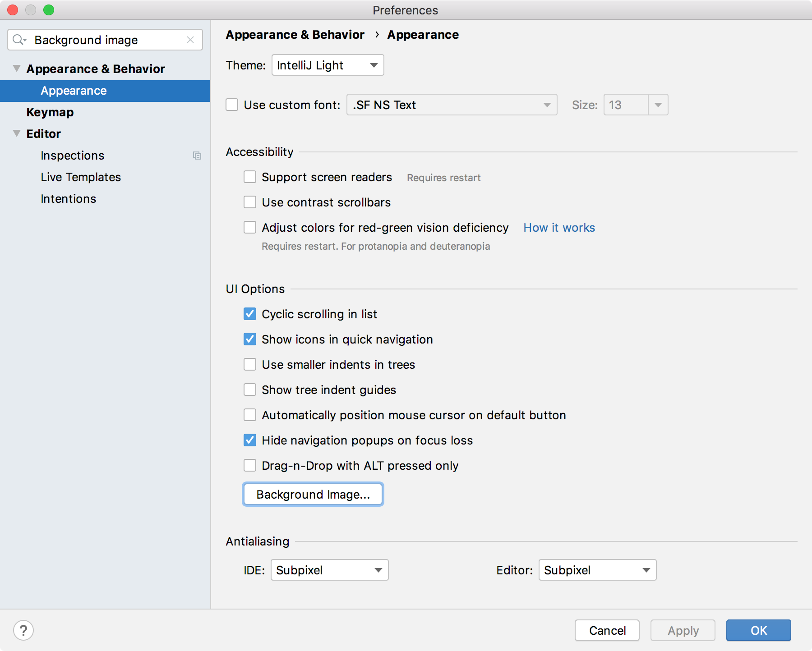Open help via the question mark icon
The height and width of the screenshot is (651, 812).
pos(24,630)
